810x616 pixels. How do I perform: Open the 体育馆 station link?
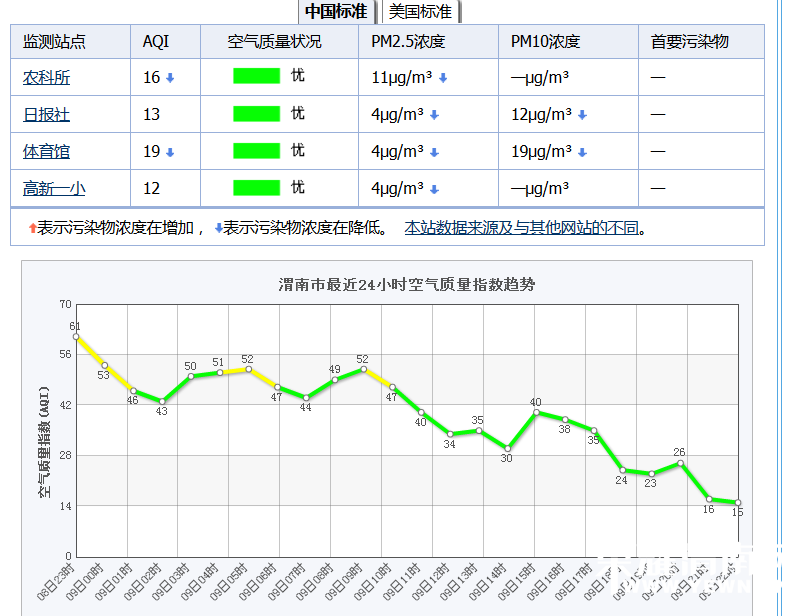(x=46, y=151)
